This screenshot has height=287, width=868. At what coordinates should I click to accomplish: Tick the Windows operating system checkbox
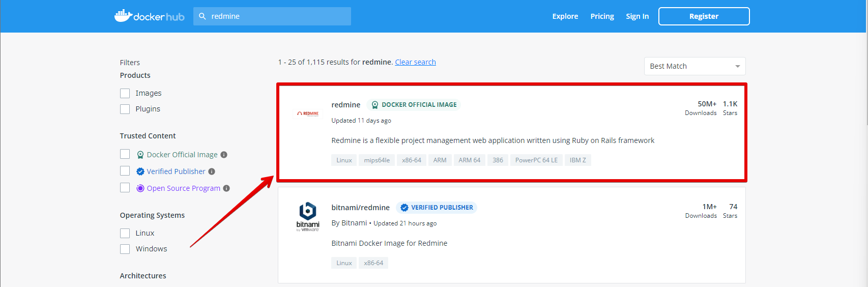[125, 249]
